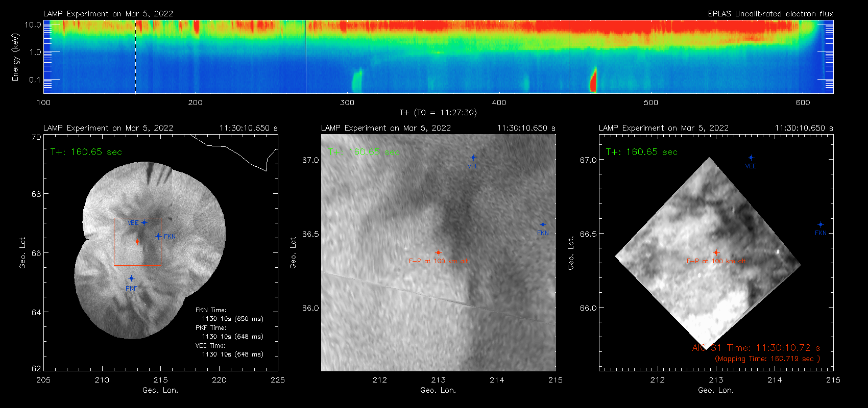The height and width of the screenshot is (408, 868).
Task: Click the 600 tick on the spectrogram time axis
Action: (803, 103)
